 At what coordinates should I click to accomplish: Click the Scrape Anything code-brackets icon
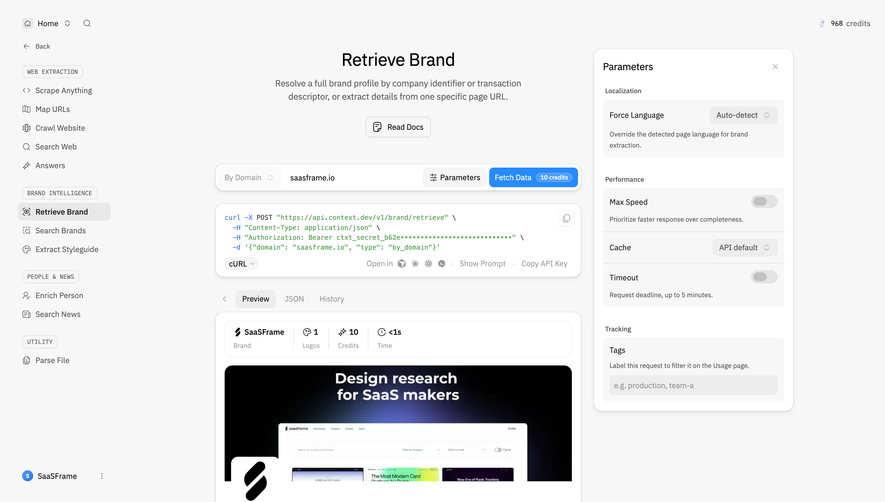point(27,90)
